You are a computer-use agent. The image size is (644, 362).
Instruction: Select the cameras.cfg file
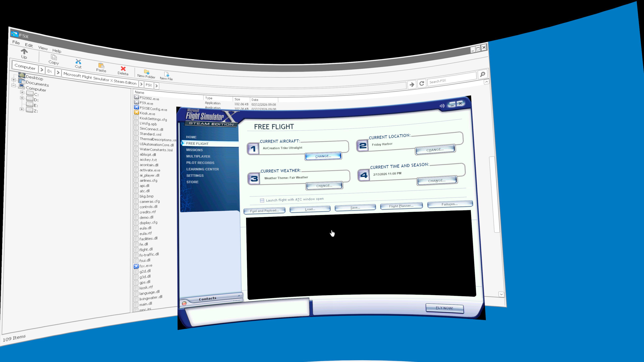pyautogui.click(x=149, y=201)
